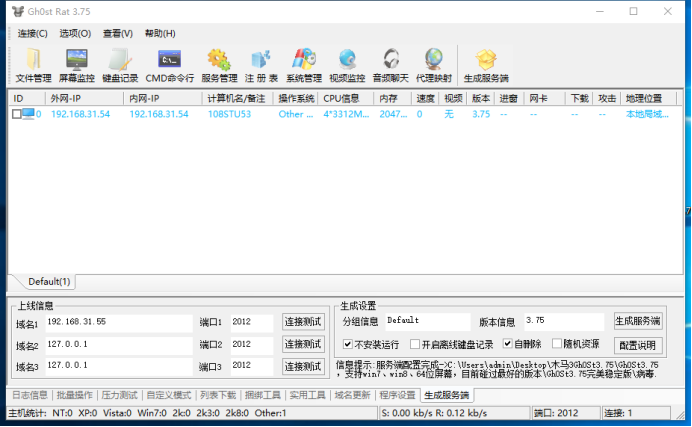Click the window resize grip at corner
692x427 pixels.
[x=681, y=415]
